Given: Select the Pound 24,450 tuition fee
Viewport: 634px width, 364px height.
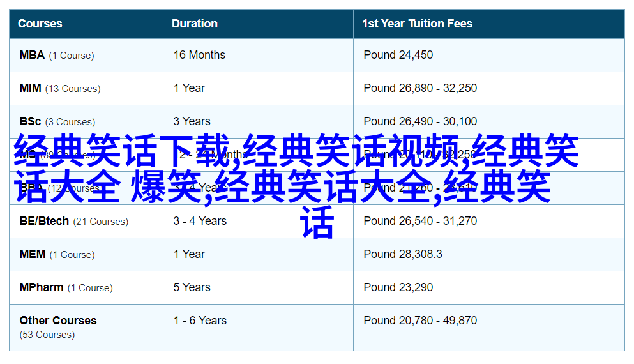Looking at the screenshot, I should pyautogui.click(x=398, y=55).
